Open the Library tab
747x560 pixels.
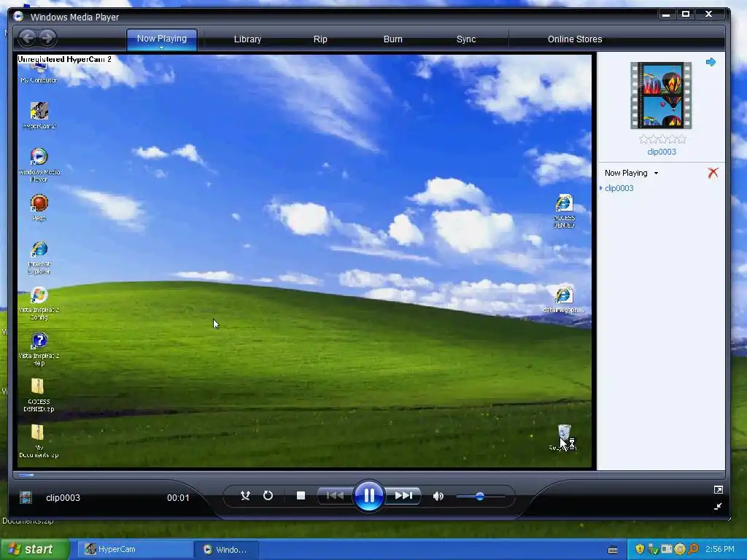[x=248, y=39]
